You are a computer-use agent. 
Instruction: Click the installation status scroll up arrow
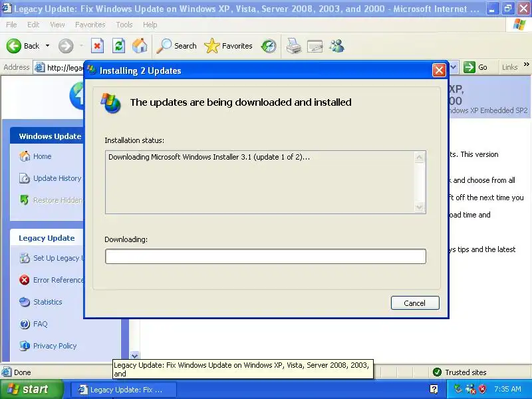pos(420,158)
